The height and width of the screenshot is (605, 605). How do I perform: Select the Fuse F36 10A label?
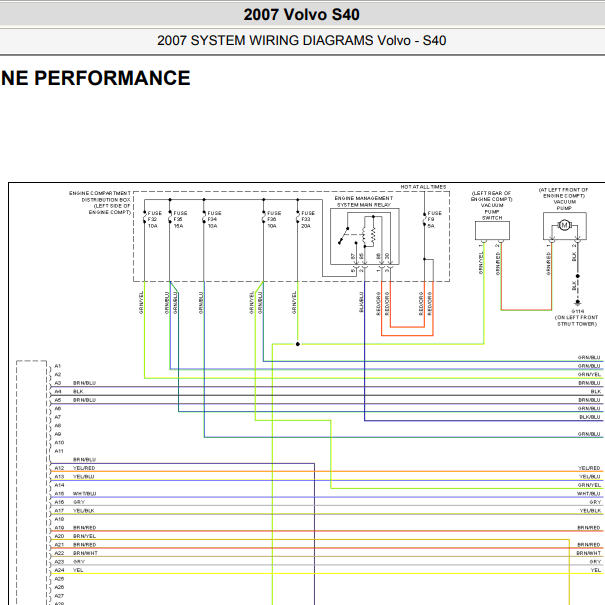click(x=274, y=219)
